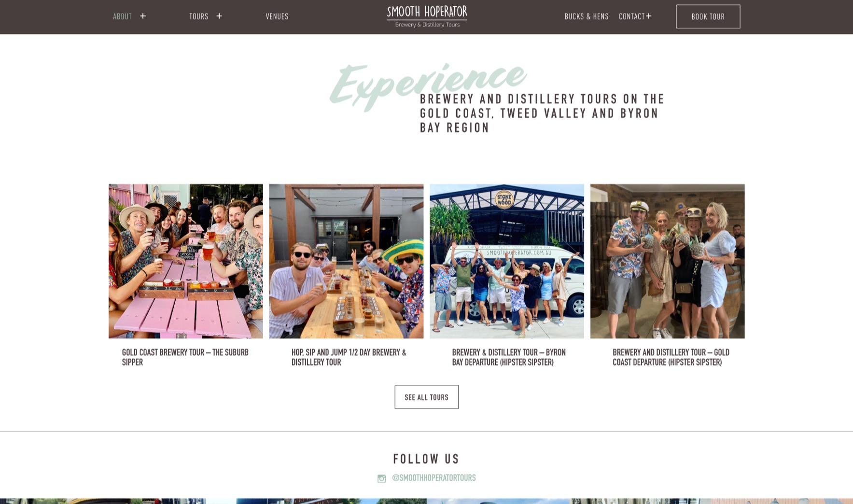The width and height of the screenshot is (853, 504).
Task: Expand the Contact plus icon
Action: pyautogui.click(x=649, y=16)
